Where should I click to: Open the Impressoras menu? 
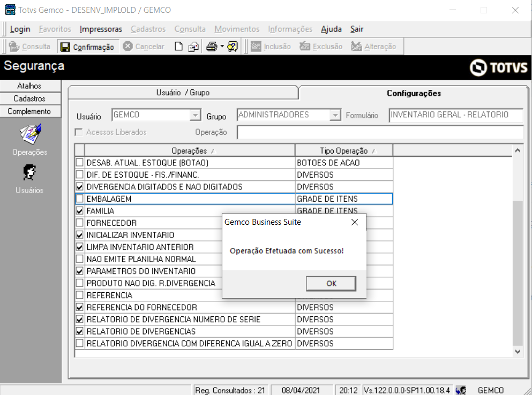coord(101,29)
